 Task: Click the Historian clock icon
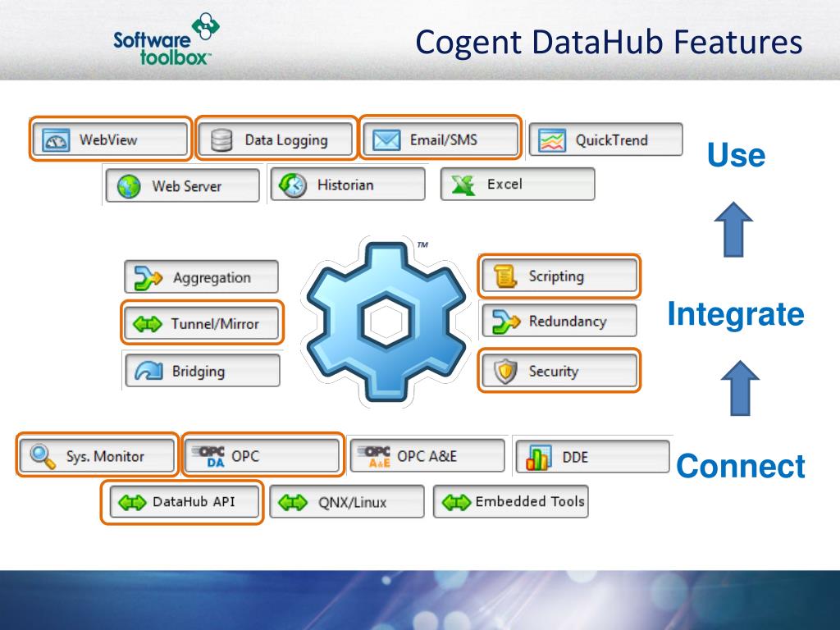(293, 185)
